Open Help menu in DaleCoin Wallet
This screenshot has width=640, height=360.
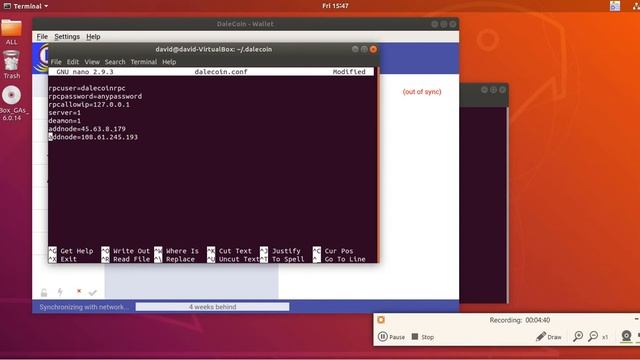point(93,37)
